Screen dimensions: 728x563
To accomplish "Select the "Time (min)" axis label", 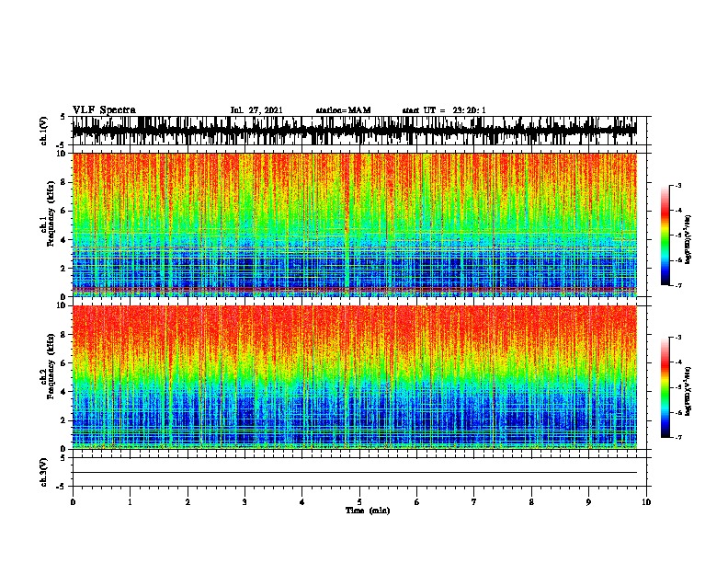I will 368,511.
